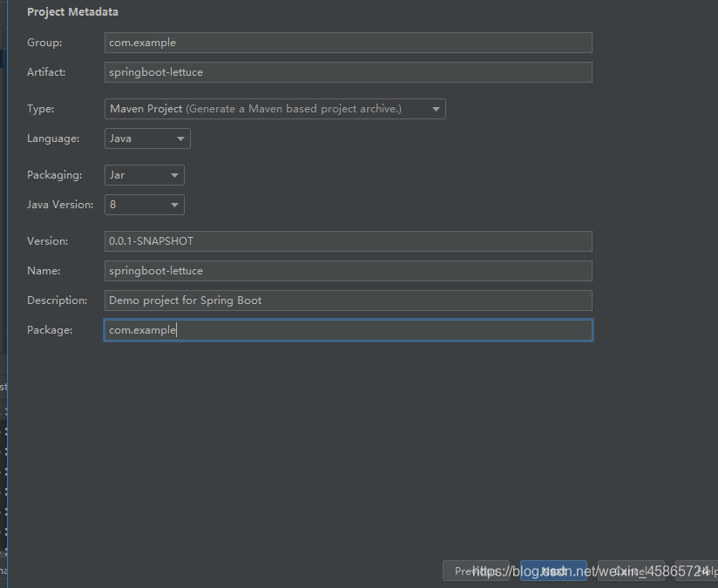Open the Language dropdown showing Java
This screenshot has height=588, width=718.
pos(147,139)
